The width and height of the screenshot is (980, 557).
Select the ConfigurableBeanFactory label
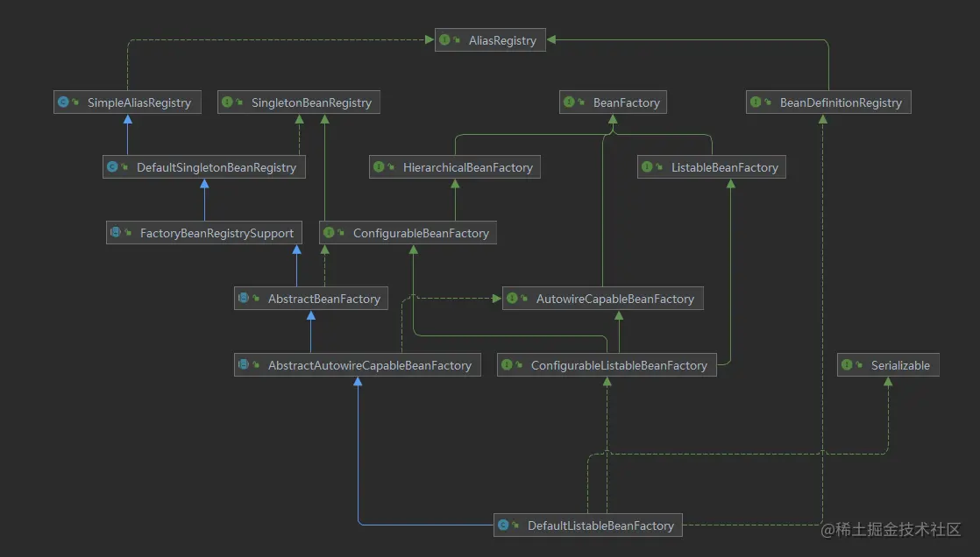click(421, 233)
